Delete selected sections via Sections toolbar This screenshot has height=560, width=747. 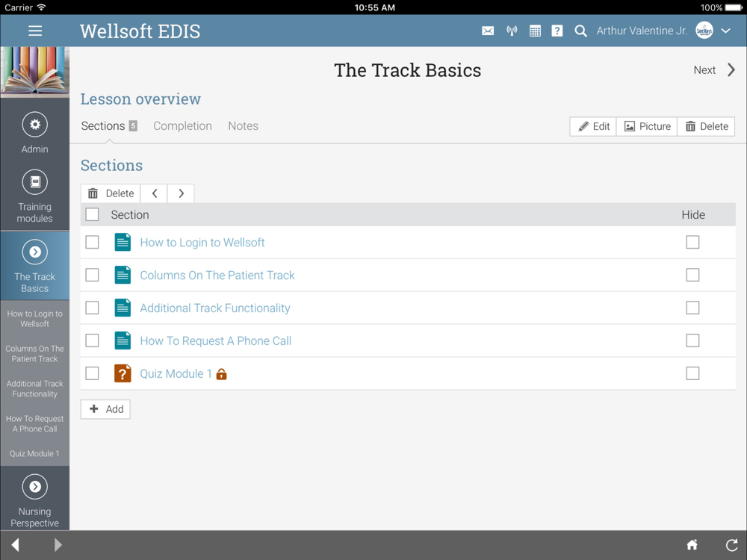tap(111, 193)
